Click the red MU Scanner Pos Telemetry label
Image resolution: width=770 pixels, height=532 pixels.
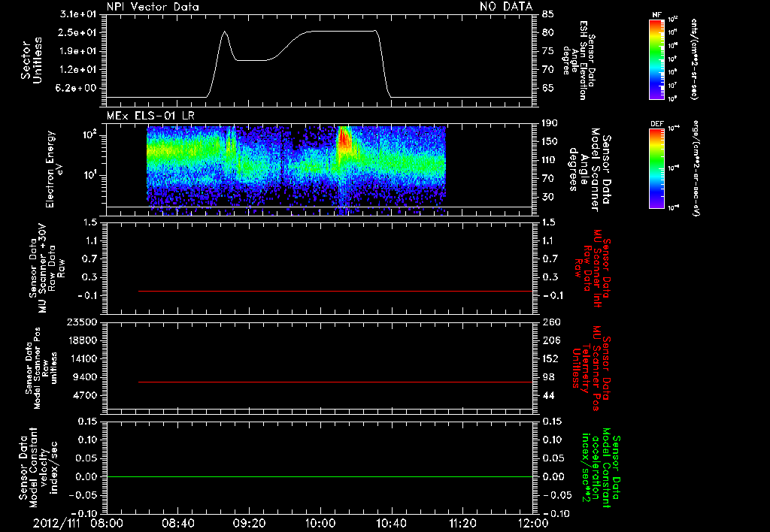pos(592,368)
